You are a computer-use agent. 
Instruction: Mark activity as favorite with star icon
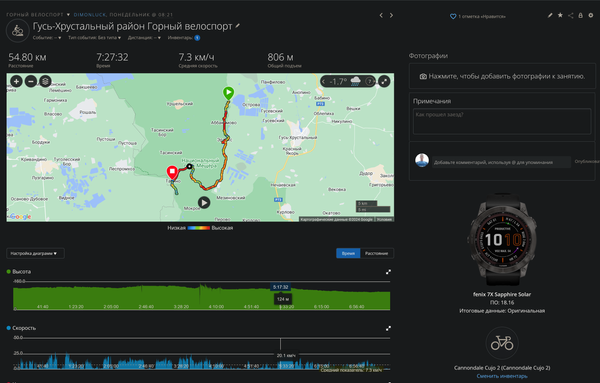coord(560,15)
